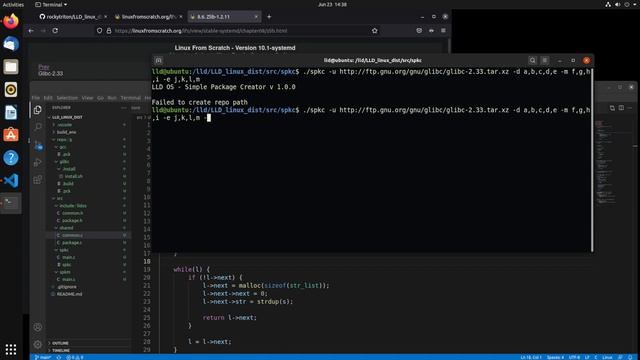This screenshot has height=360, width=640.
Task: Open VS Code Accounts icon
Action: click(38, 327)
